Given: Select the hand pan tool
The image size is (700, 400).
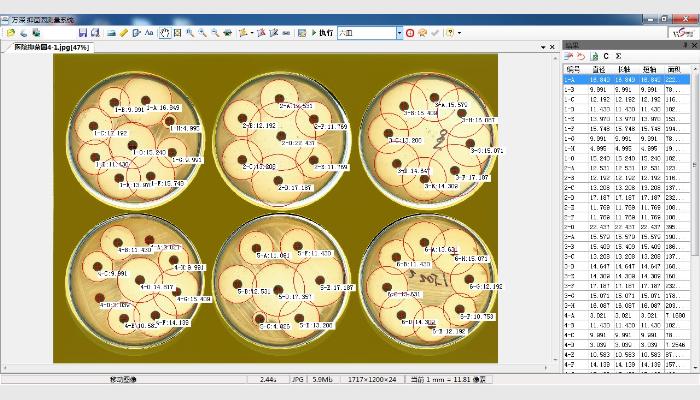Looking at the screenshot, I should pyautogui.click(x=163, y=33).
